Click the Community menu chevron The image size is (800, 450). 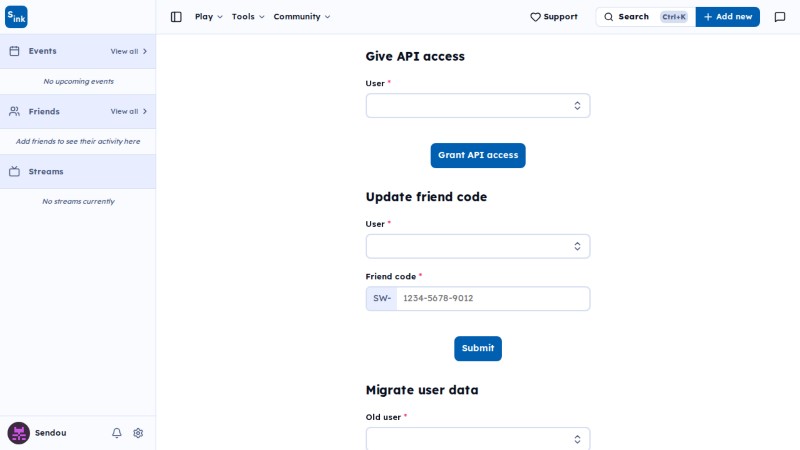(328, 17)
